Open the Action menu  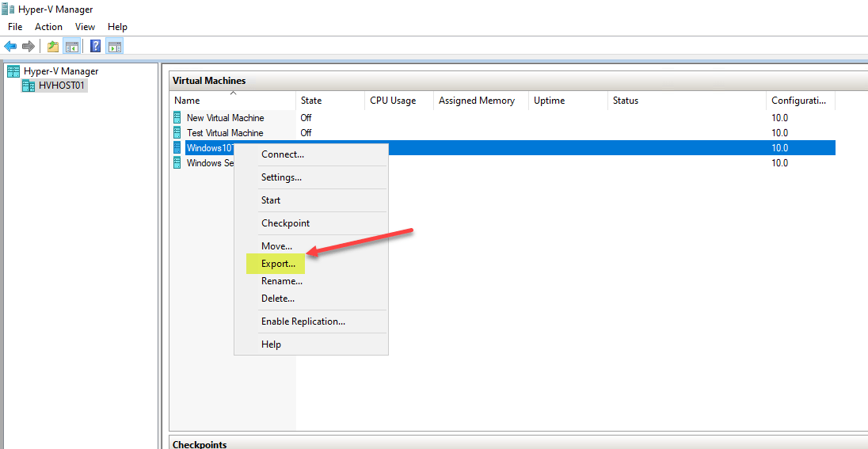pyautogui.click(x=49, y=27)
